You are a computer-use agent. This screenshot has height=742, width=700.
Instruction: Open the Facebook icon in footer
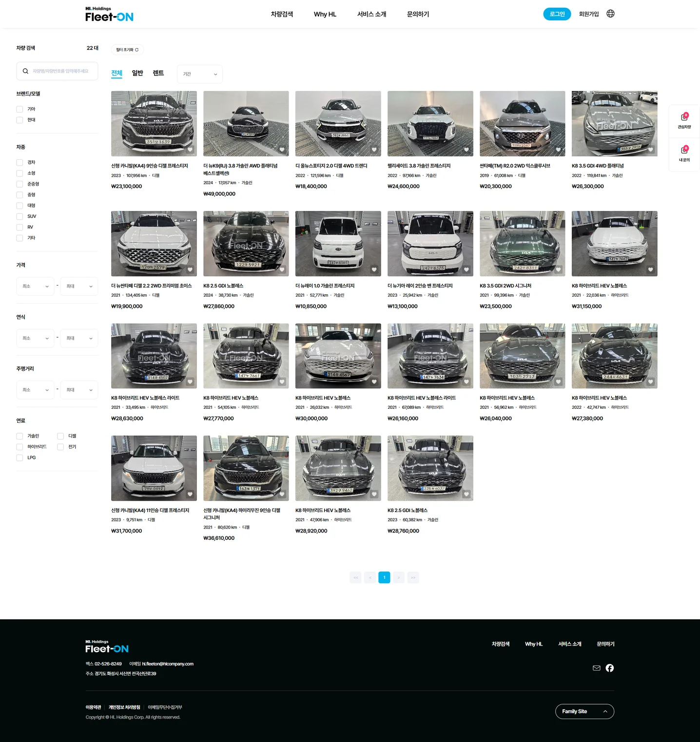click(610, 668)
